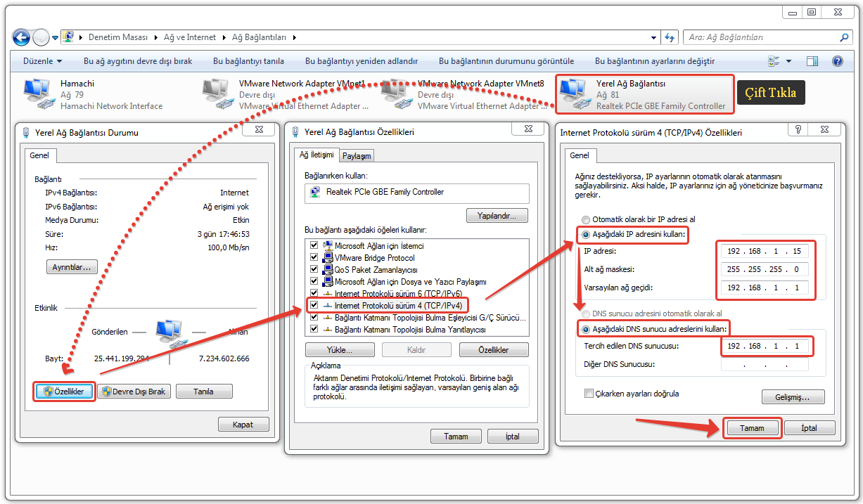Click the Yerel Ağ Bağlantısı adapter icon

click(574, 94)
